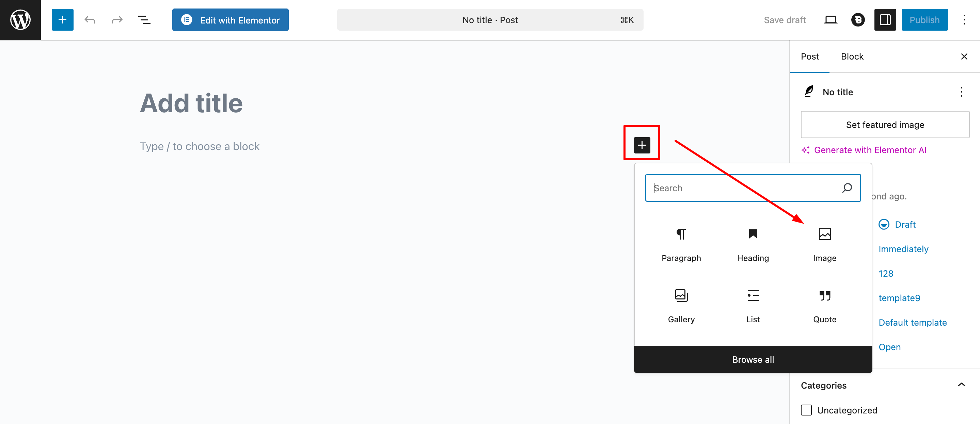Undo the last change
The height and width of the screenshot is (424, 980).
90,20
